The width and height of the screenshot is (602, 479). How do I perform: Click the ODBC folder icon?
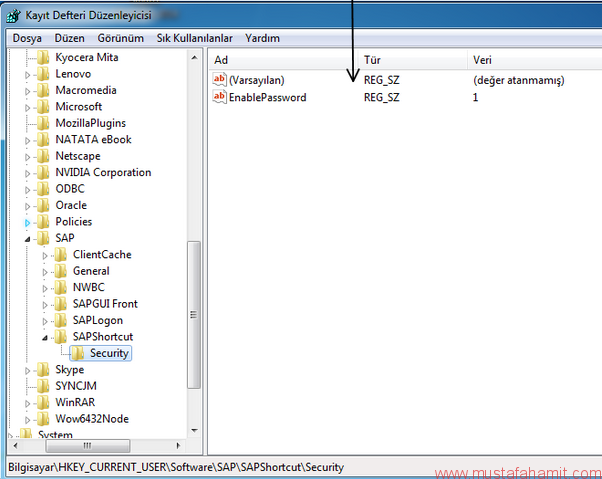[43, 189]
